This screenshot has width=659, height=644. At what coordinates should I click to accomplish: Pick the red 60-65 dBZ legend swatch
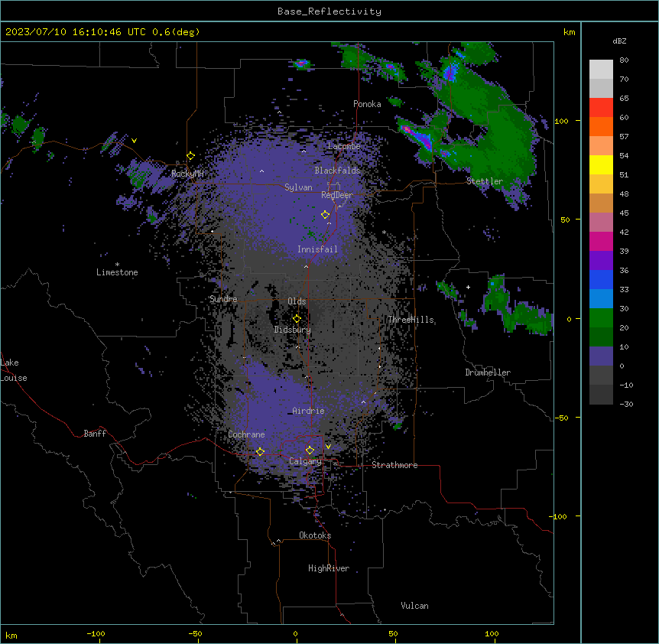tap(601, 107)
